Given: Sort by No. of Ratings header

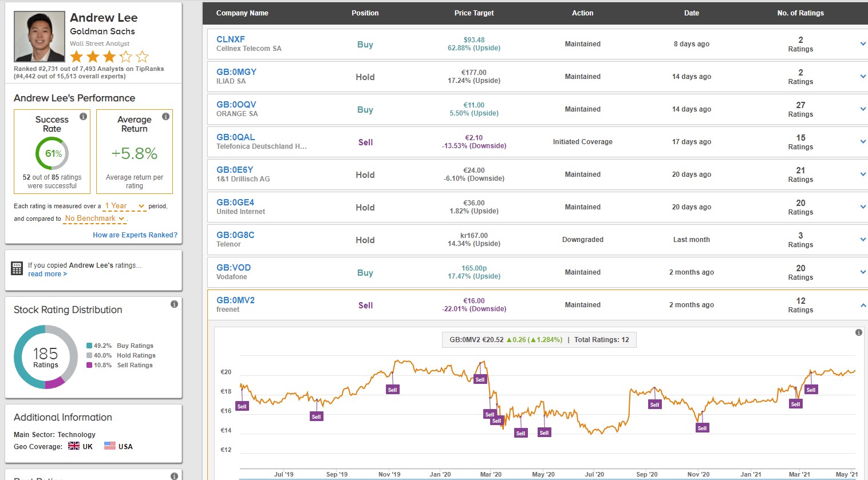Looking at the screenshot, I should 800,13.
